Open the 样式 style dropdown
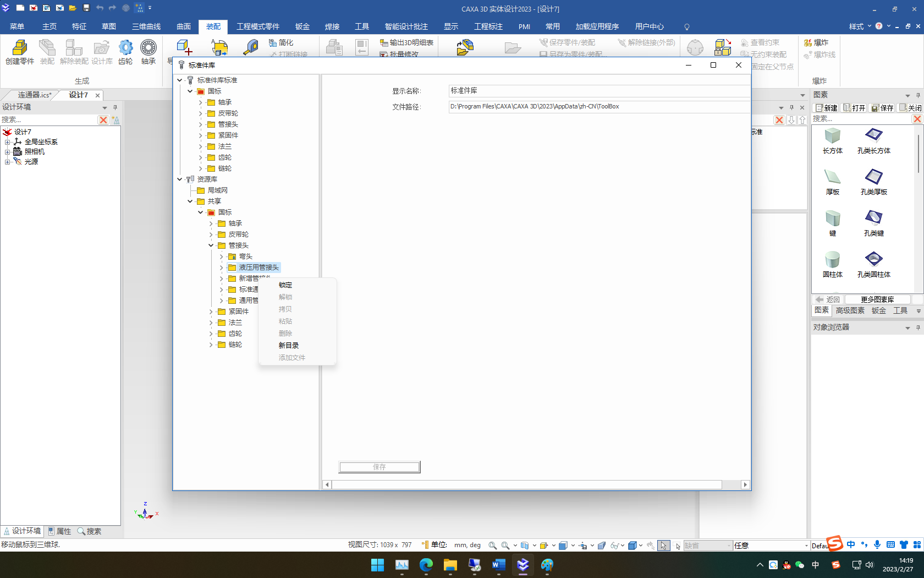 pos(860,26)
